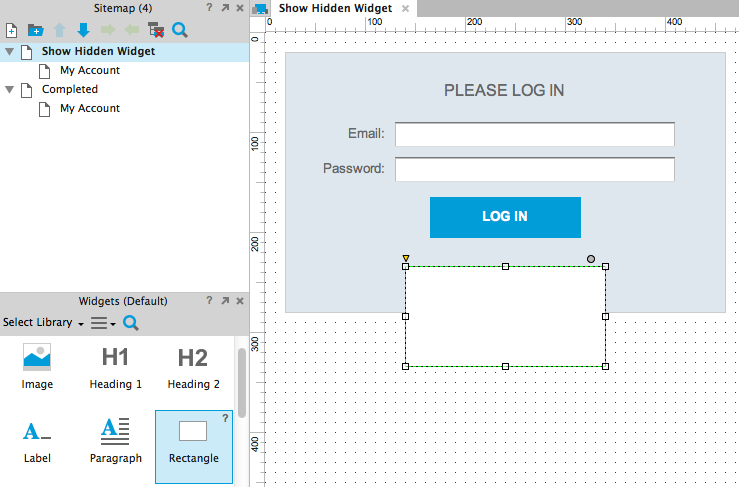Viewport: 739px width, 487px height.
Task: Collapse the Show Hidden Widget tree node
Action: (10, 51)
